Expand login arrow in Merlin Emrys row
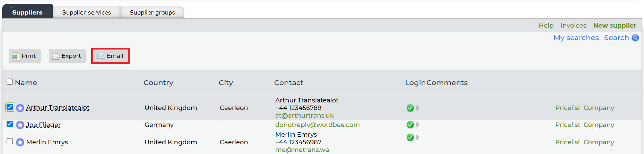644x154 pixels. 418,137
